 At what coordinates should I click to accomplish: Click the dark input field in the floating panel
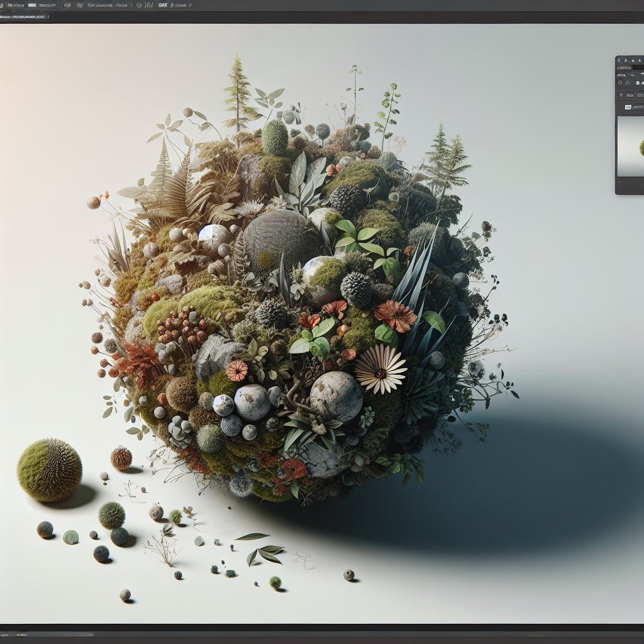638,68
